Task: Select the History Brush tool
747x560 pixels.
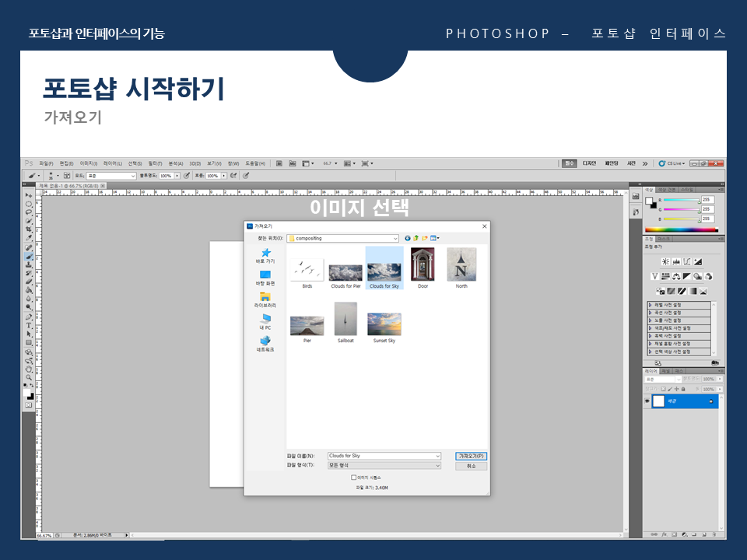Action: [29, 273]
